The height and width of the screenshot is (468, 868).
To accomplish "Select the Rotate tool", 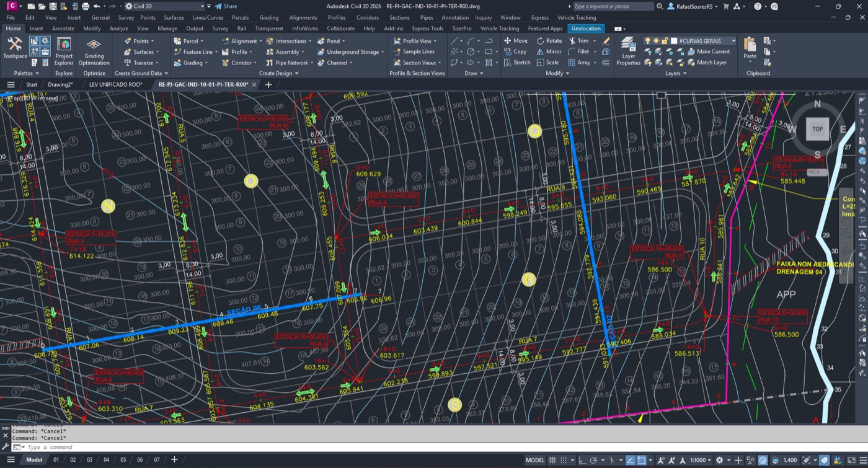I will [x=549, y=41].
